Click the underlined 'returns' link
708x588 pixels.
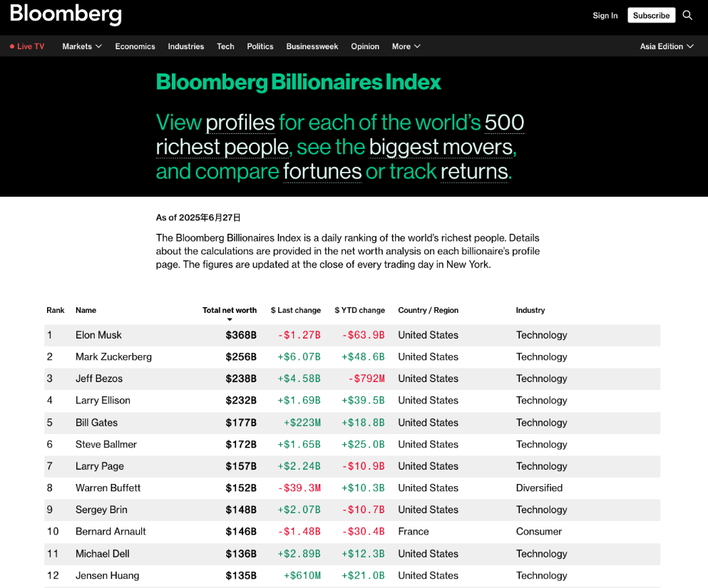point(474,172)
